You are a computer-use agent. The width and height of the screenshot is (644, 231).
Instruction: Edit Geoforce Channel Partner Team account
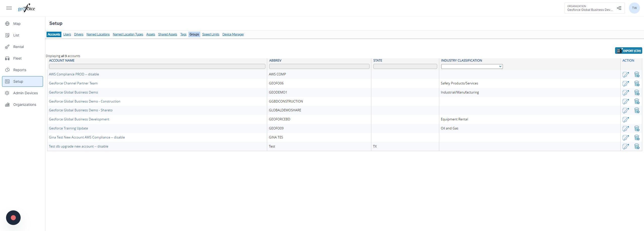[626, 83]
